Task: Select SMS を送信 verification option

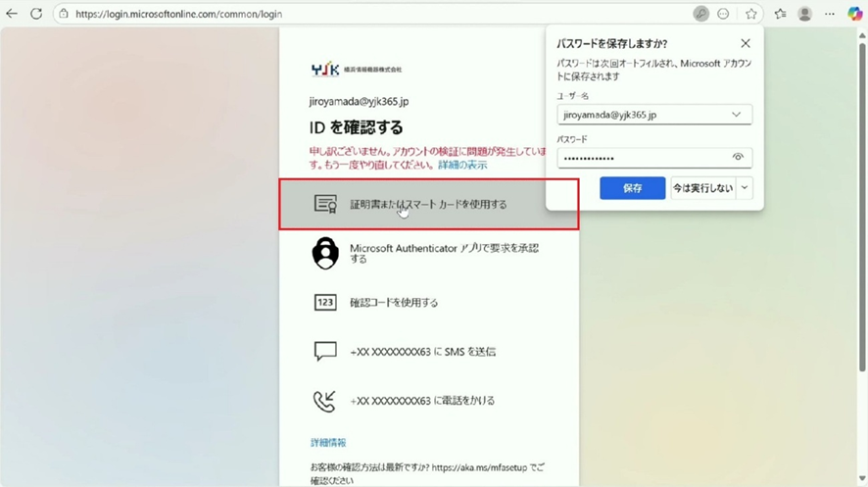Action: (415, 351)
